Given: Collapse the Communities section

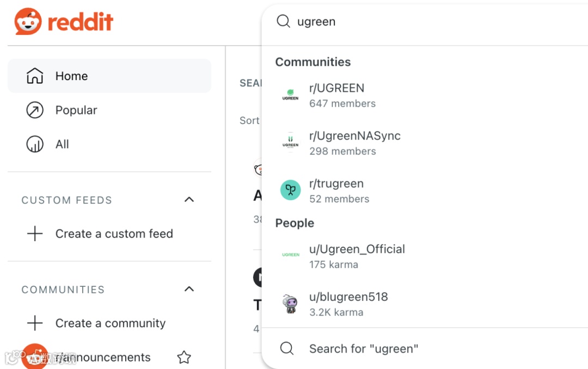Looking at the screenshot, I should [189, 289].
